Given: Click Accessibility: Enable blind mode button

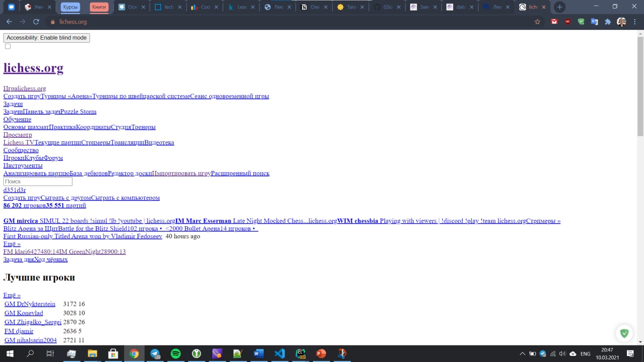Looking at the screenshot, I should coord(47,38).
